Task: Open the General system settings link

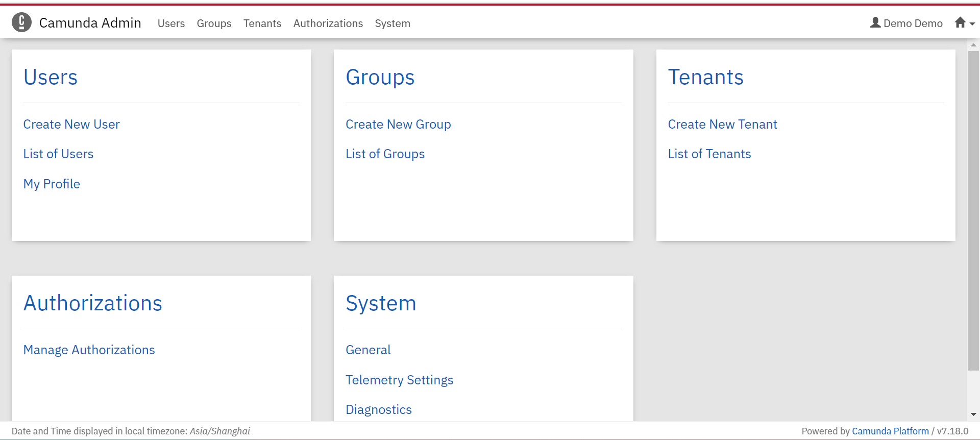Action: pyautogui.click(x=368, y=350)
